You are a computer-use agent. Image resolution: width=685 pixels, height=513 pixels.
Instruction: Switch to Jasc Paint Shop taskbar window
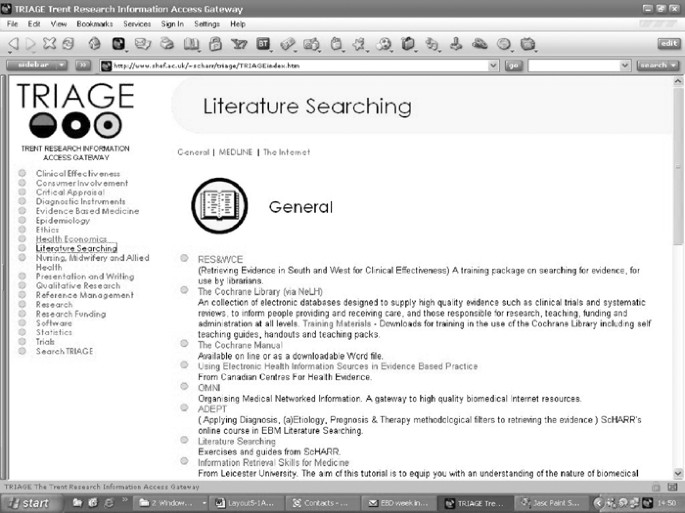[x=552, y=503]
